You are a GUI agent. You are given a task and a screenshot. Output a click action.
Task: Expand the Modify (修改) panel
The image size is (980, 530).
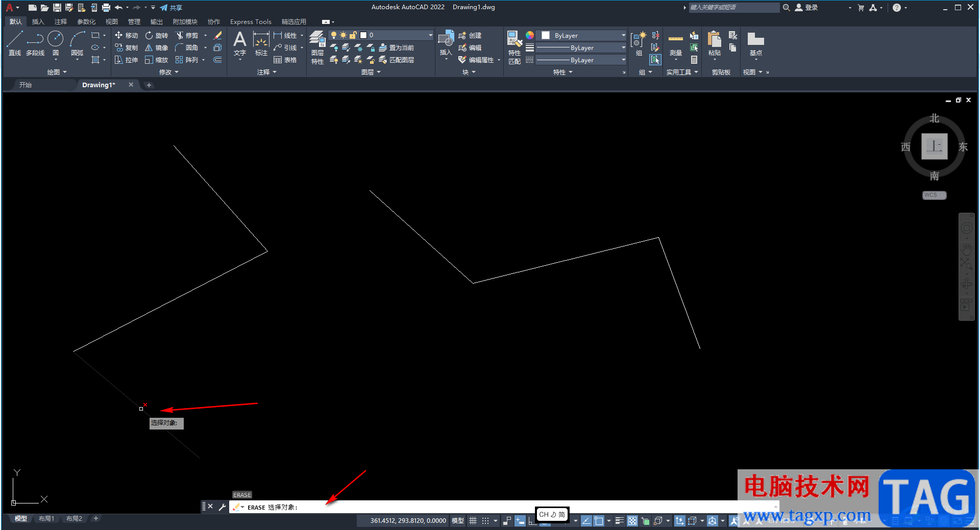pos(168,72)
